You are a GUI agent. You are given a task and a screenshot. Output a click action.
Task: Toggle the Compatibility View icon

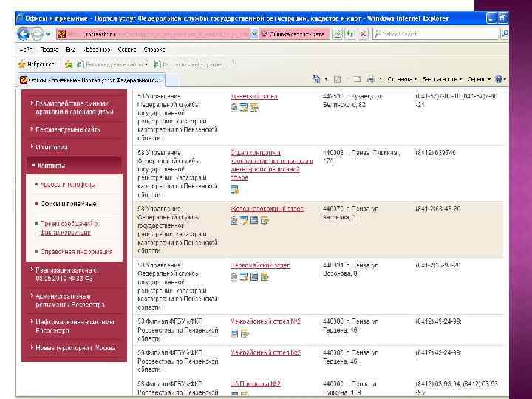pos(337,34)
